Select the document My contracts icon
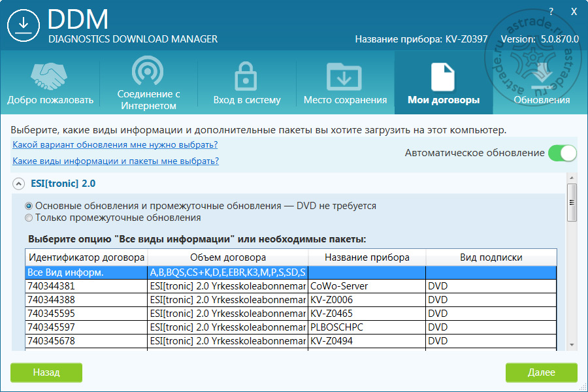The image size is (588, 392). pos(443,77)
